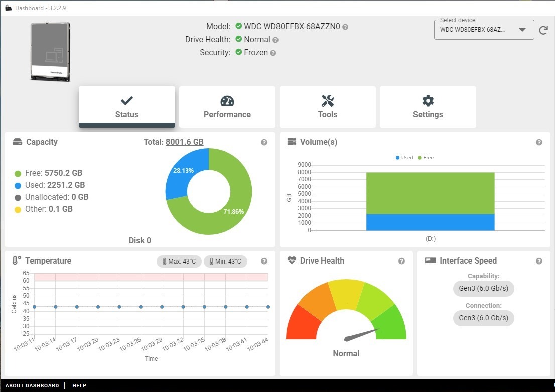Click the Model green check icon
This screenshot has height=392, width=555.
(238, 26)
